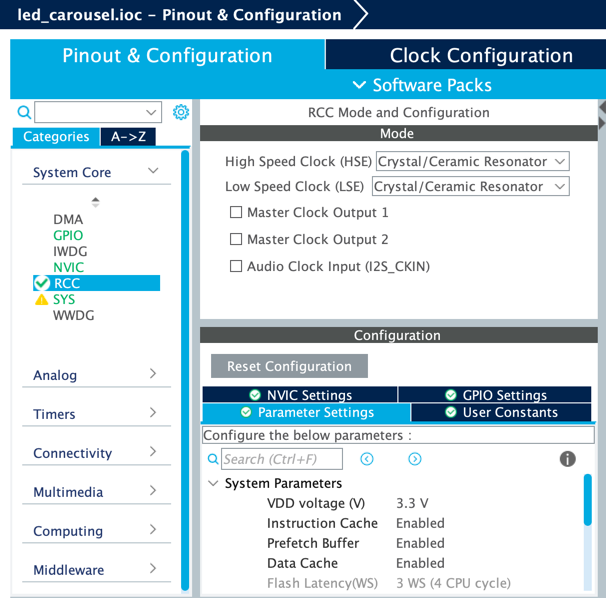Click the NVIC Settings check icon
The height and width of the screenshot is (598, 606).
point(255,395)
